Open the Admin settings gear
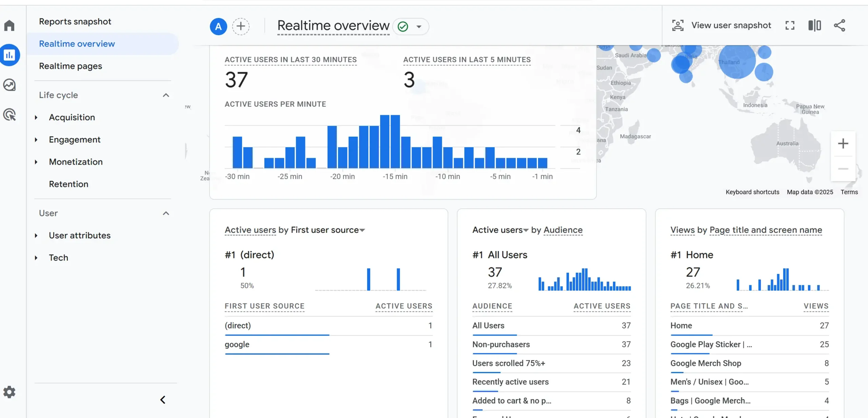 click(9, 392)
